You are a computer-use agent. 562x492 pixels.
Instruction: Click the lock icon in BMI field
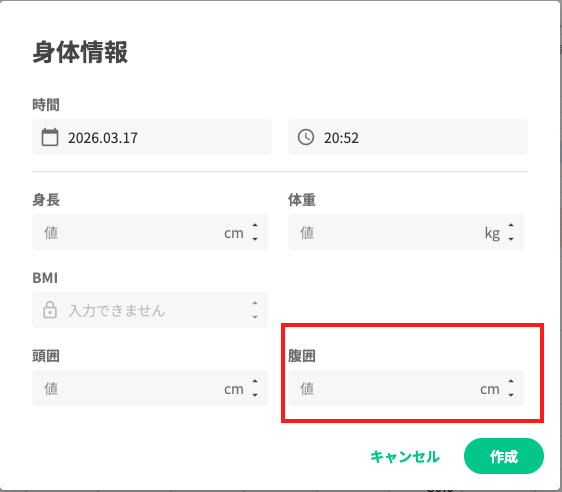50,310
